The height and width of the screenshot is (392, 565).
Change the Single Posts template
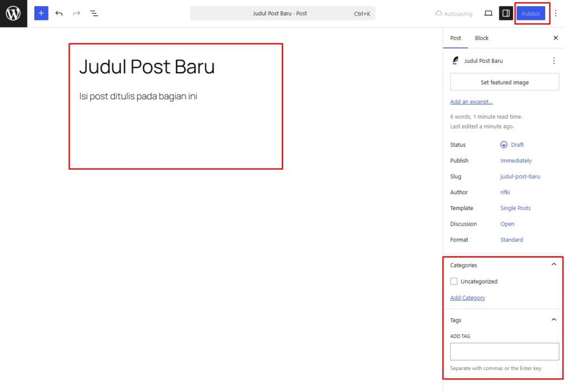(515, 208)
